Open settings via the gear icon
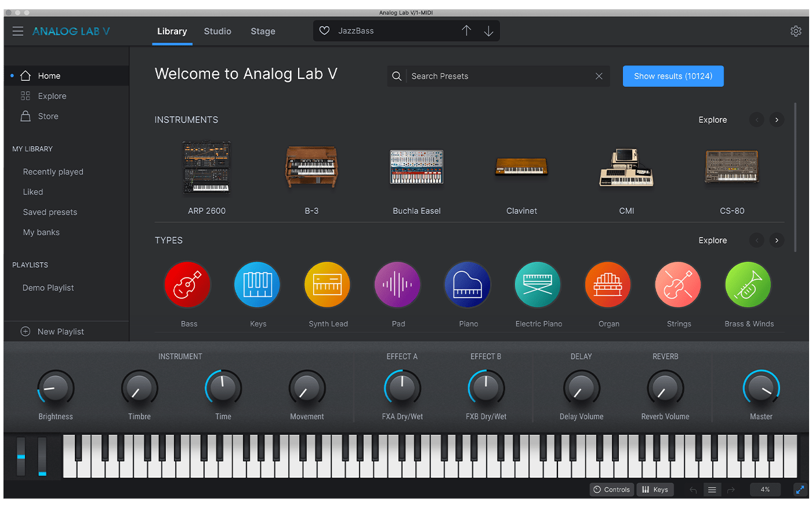The height and width of the screenshot is (508, 812). 796,31
